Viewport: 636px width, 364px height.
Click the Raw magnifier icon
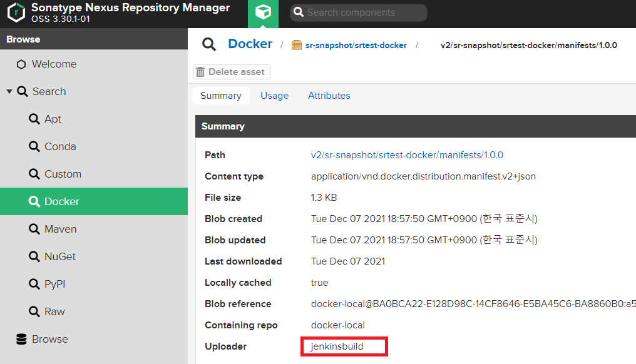(x=34, y=311)
